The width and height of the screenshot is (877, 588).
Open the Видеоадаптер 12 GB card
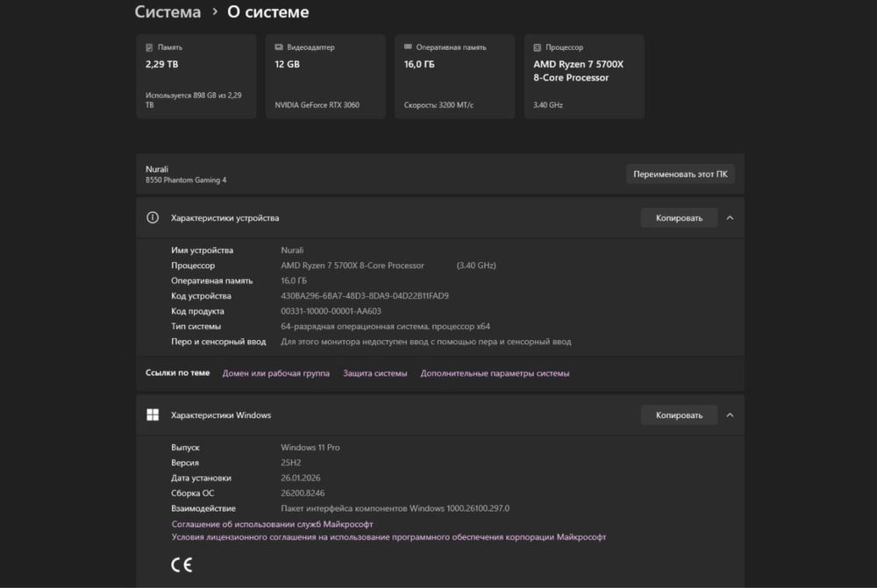(325, 76)
